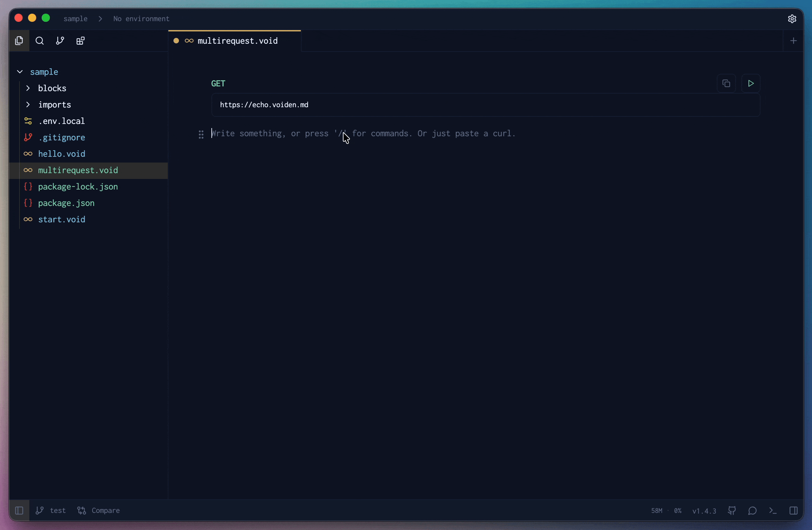The image size is (812, 530).
Task: Open hello.void in file tree
Action: point(61,154)
